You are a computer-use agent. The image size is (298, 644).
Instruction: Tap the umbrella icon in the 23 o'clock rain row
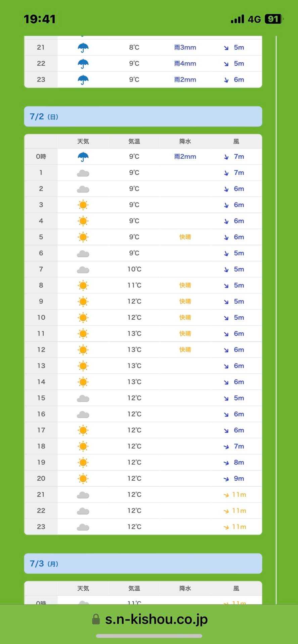click(83, 80)
